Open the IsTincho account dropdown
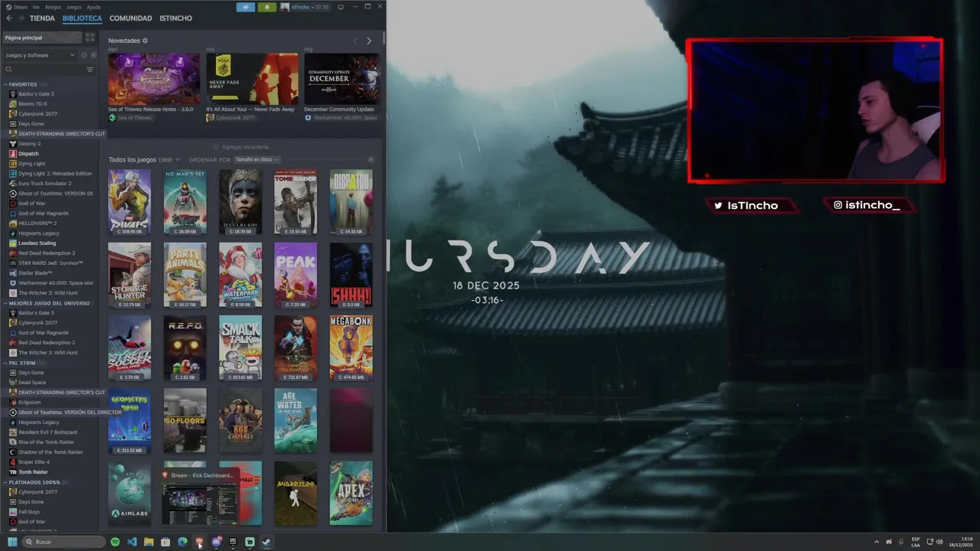This screenshot has height=551, width=980. coord(305,7)
